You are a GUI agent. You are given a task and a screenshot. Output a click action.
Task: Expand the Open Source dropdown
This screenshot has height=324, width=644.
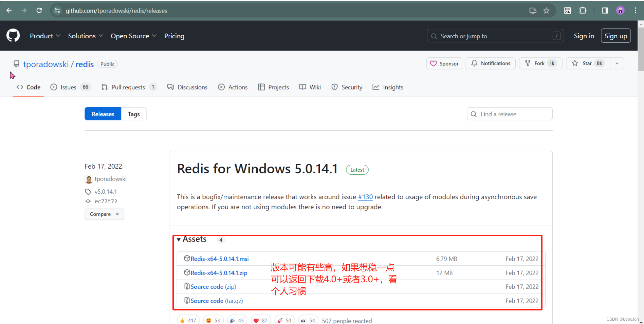click(x=133, y=36)
